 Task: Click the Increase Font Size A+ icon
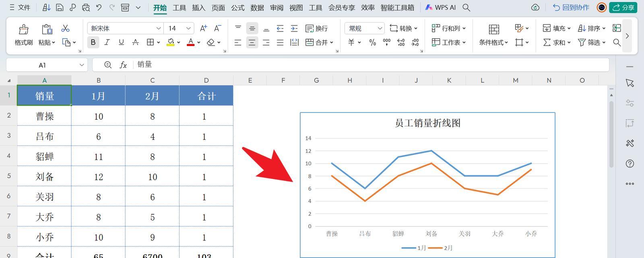(x=203, y=28)
